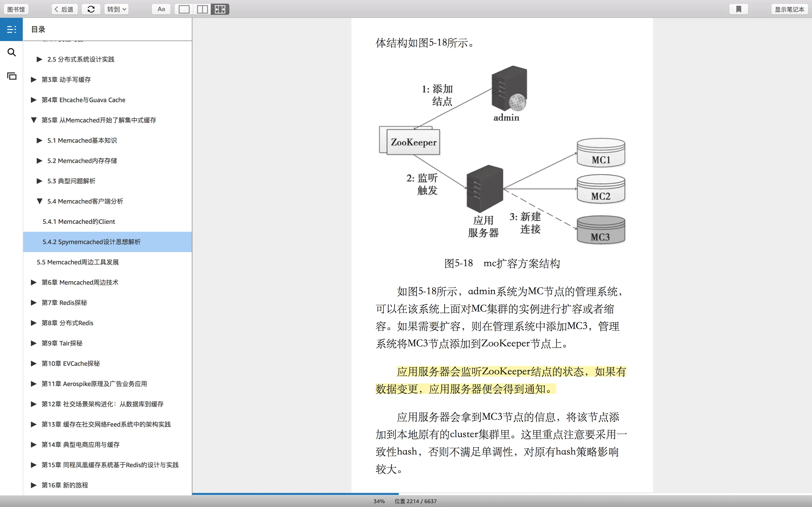Go to 5.5 Memcached周边工具发展
This screenshot has width=812, height=507.
coord(78,262)
